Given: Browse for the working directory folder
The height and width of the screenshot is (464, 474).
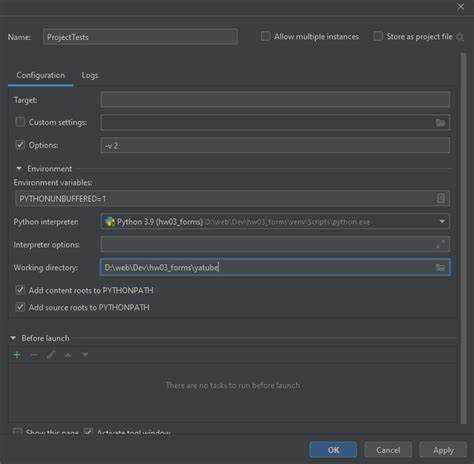Looking at the screenshot, I should pos(440,267).
